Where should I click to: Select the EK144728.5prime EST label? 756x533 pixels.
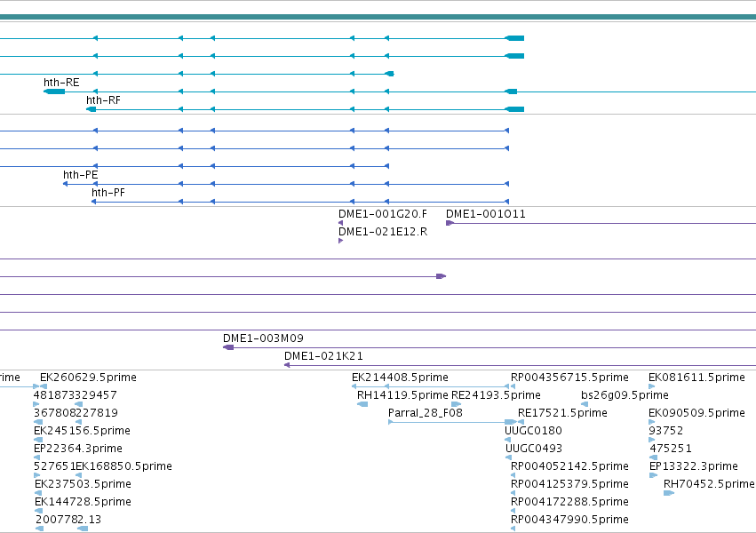[x=83, y=502]
